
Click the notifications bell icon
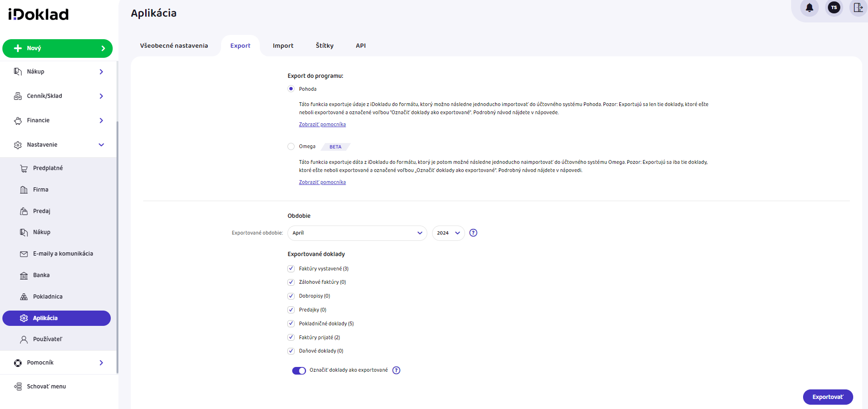pos(809,8)
